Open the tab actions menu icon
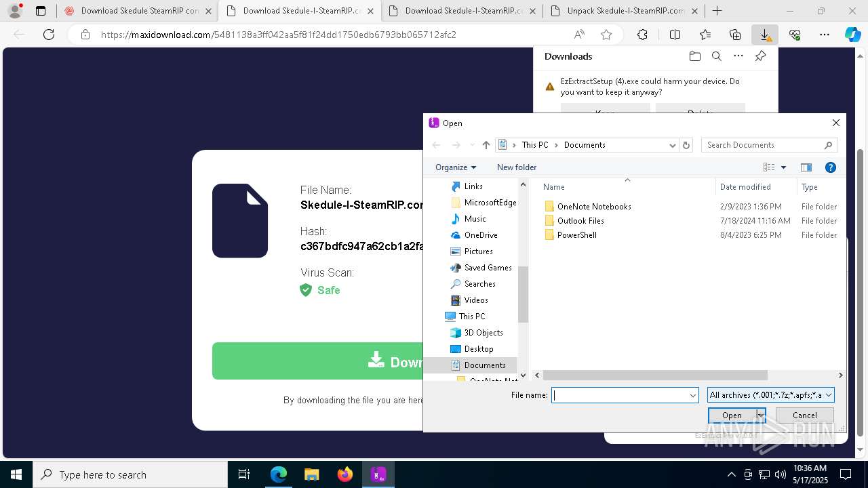The image size is (868, 488). (x=41, y=11)
